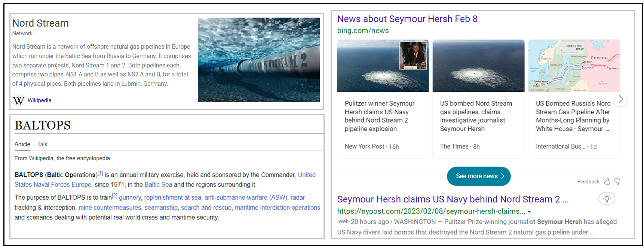This screenshot has width=644, height=251.
Task: Open New York Post news card image
Action: coord(383,66)
